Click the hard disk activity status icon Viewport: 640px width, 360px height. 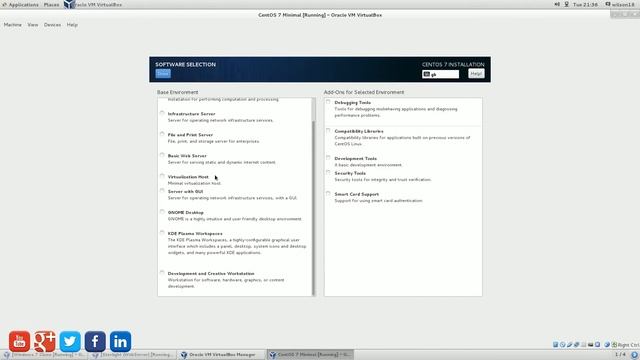[x=556, y=345]
